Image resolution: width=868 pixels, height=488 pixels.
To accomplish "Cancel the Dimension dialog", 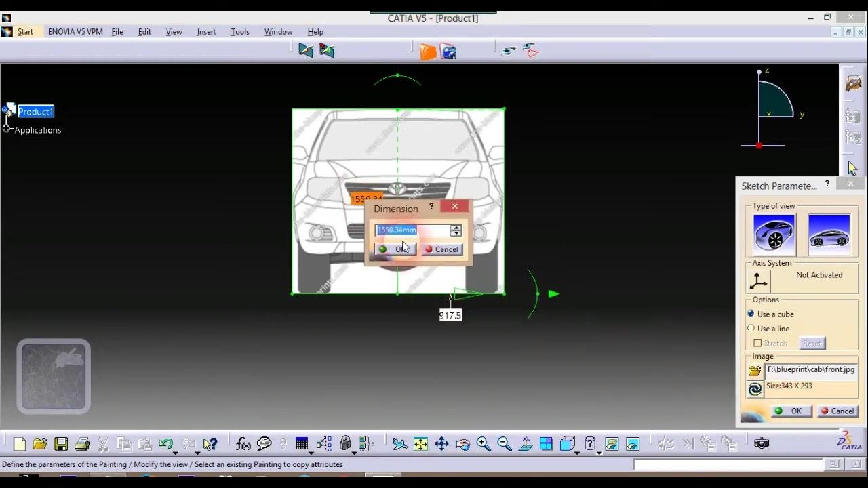I will 442,249.
